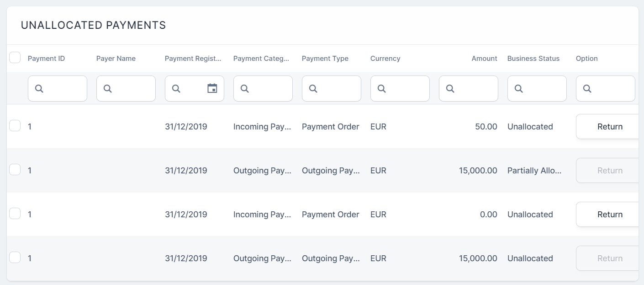Click search icon in Currency filter
This screenshot has width=644, height=285.
click(x=382, y=89)
